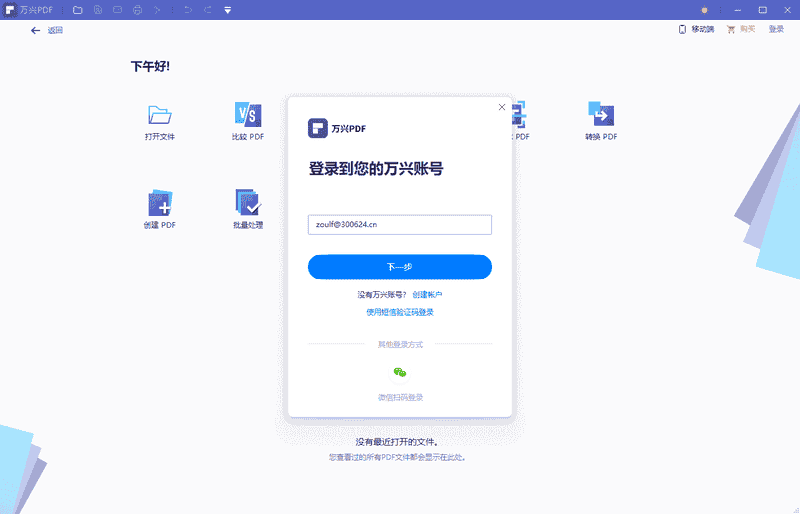Click the 批量处理 checkmark icon
The image size is (800, 514).
click(248, 202)
